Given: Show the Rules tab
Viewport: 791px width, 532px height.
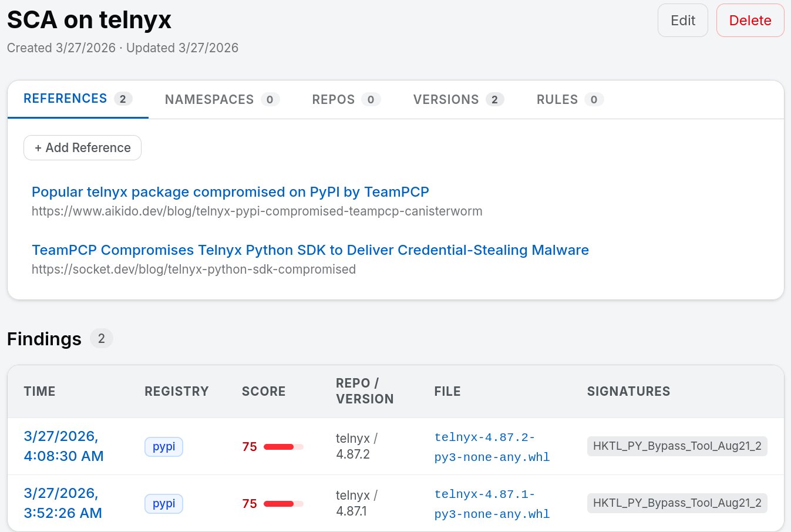Looking at the screenshot, I should [570, 100].
